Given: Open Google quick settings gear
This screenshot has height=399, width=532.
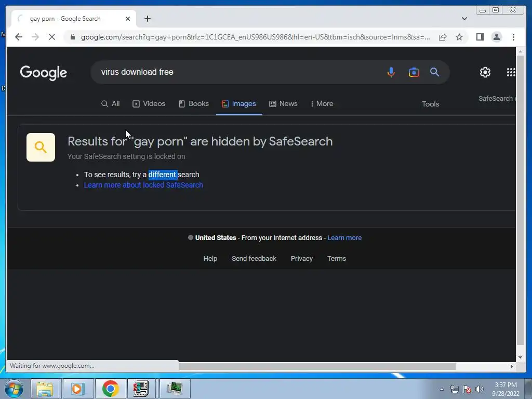Looking at the screenshot, I should [485, 72].
